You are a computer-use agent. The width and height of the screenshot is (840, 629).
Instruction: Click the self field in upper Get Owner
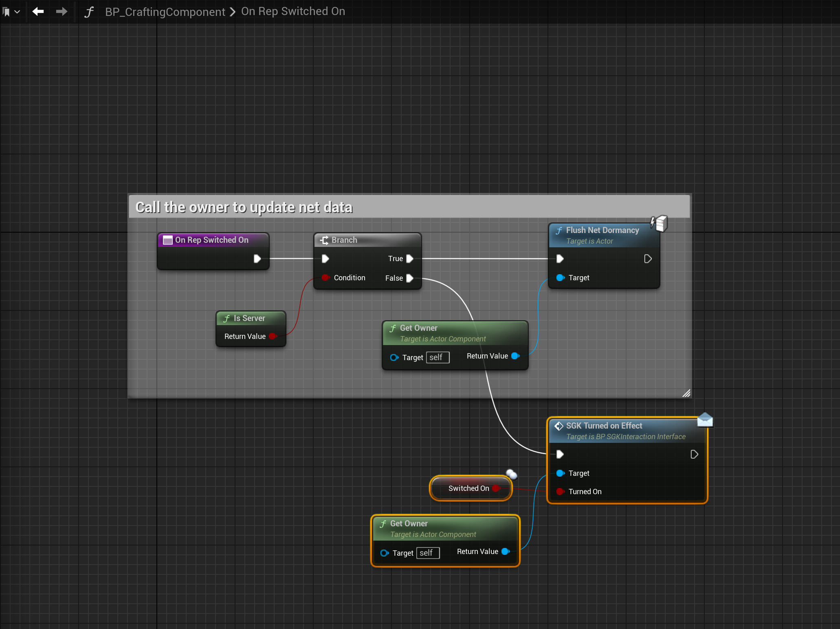(x=437, y=357)
